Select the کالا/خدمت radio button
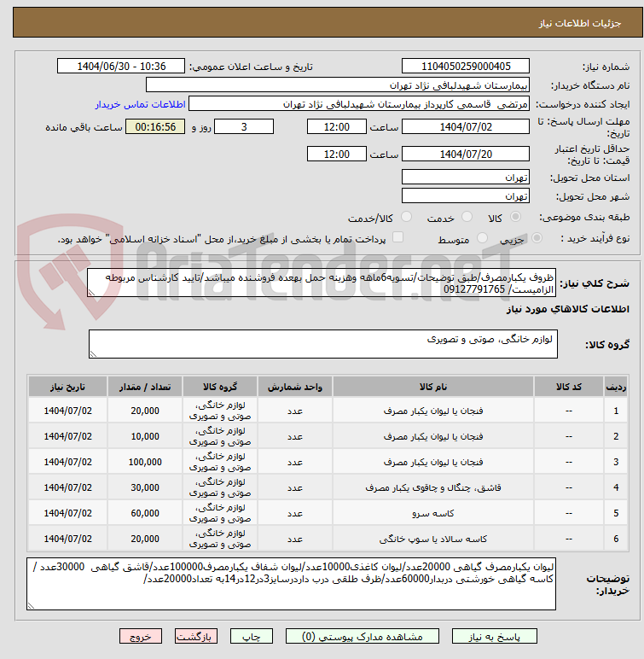Screen dimensions: 644x659 pyautogui.click(x=406, y=217)
